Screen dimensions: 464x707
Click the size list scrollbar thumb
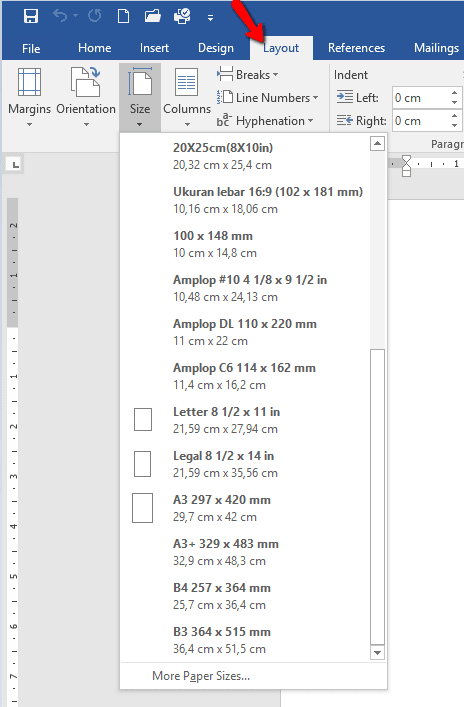[x=377, y=497]
